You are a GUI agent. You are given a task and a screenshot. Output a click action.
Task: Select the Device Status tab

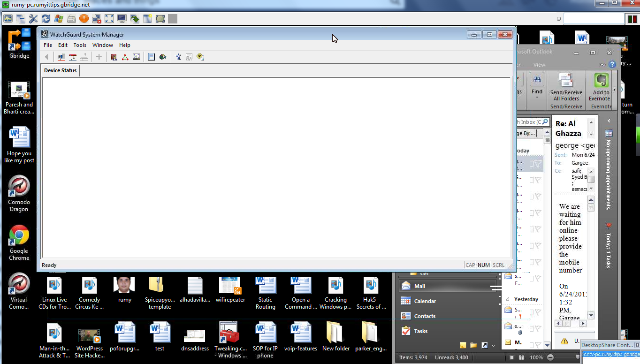(x=60, y=70)
